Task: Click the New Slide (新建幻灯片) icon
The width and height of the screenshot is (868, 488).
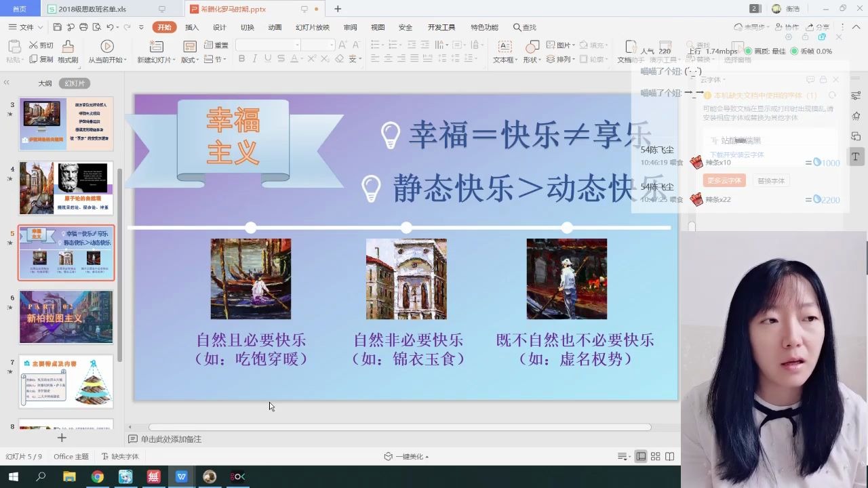Action: pyautogui.click(x=157, y=46)
